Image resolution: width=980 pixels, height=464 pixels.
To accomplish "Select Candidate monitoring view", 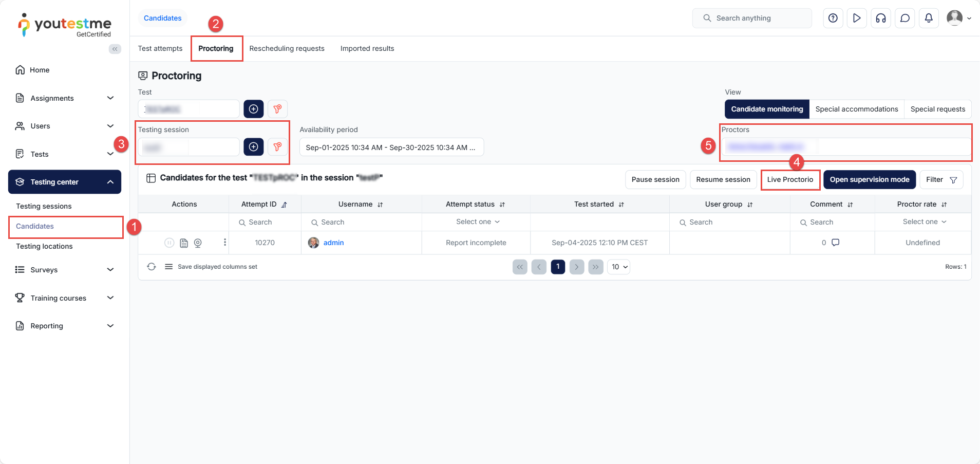I will click(767, 109).
